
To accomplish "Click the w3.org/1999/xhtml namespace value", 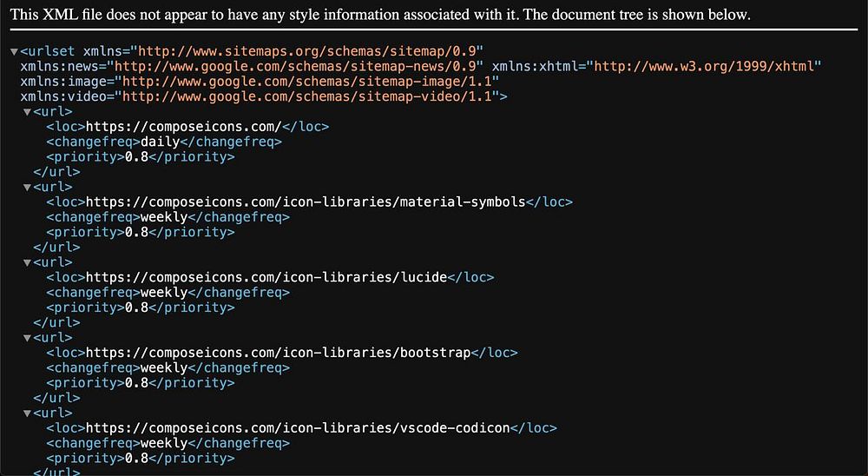I will 704,67.
